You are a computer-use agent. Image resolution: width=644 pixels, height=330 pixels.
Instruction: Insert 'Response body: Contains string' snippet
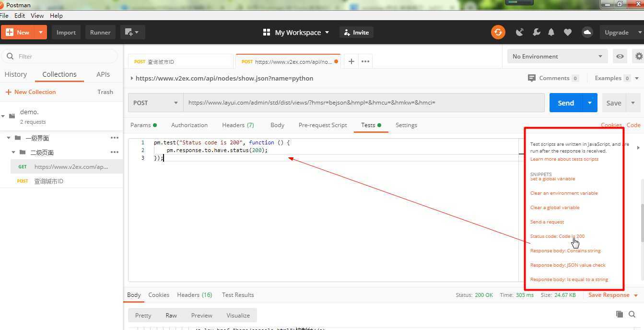click(565, 250)
